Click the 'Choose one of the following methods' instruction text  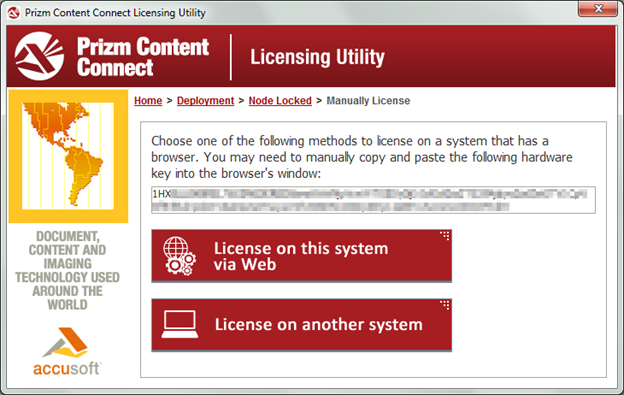point(361,157)
